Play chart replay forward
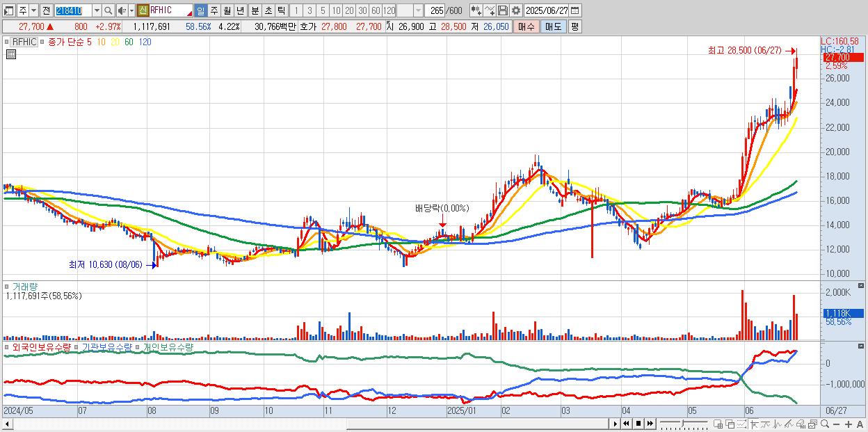 (616, 424)
